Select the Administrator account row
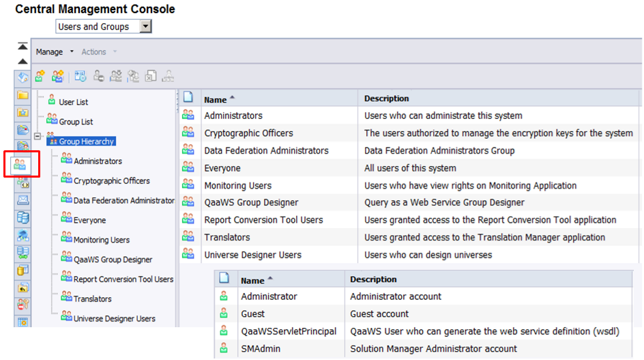The width and height of the screenshot is (644, 360). click(x=269, y=296)
